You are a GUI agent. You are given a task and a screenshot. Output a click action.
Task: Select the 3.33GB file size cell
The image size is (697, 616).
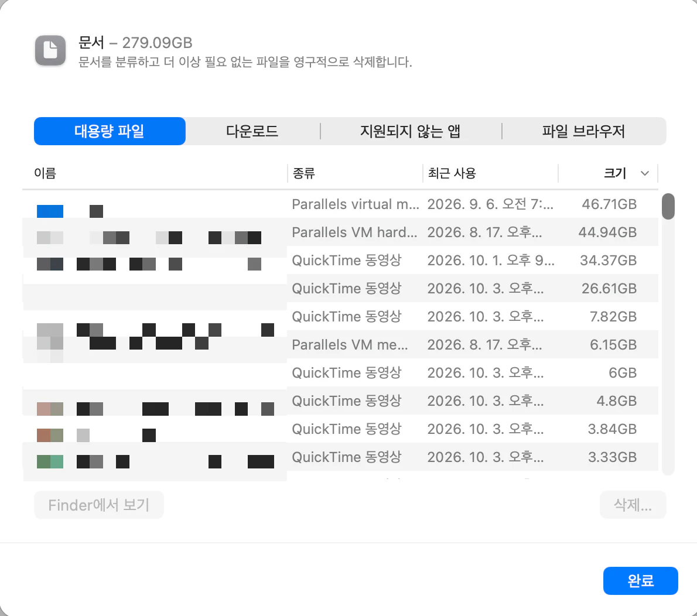[612, 457]
